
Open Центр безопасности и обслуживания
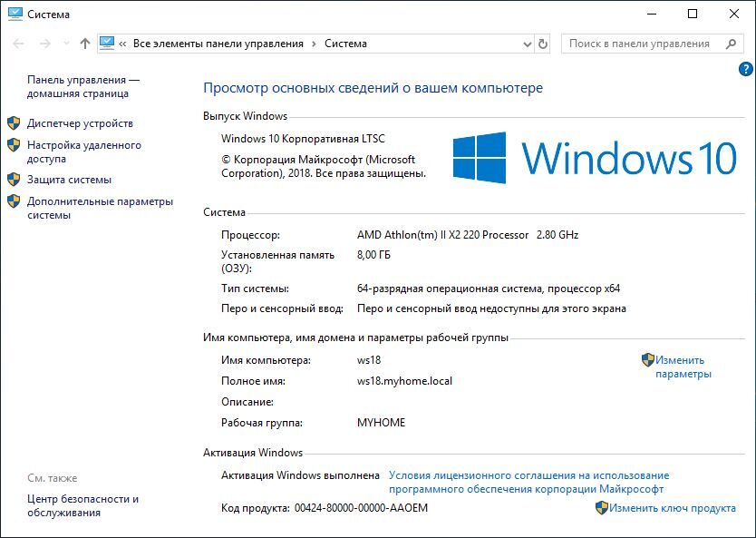tap(82, 505)
